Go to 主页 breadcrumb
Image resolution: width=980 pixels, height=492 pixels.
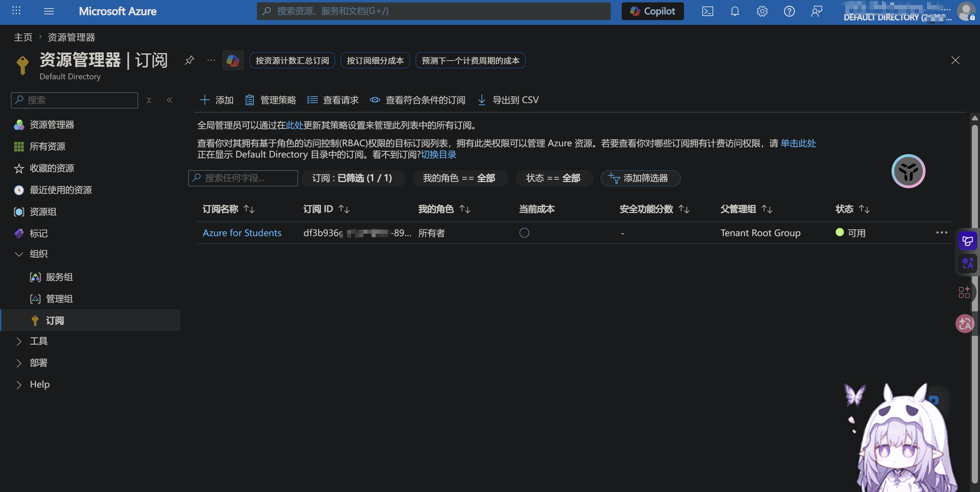[23, 37]
